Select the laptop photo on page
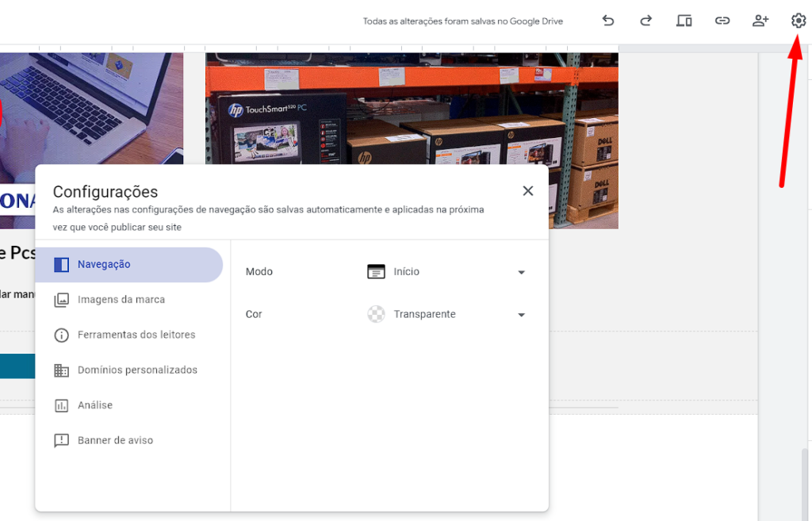 (91, 108)
